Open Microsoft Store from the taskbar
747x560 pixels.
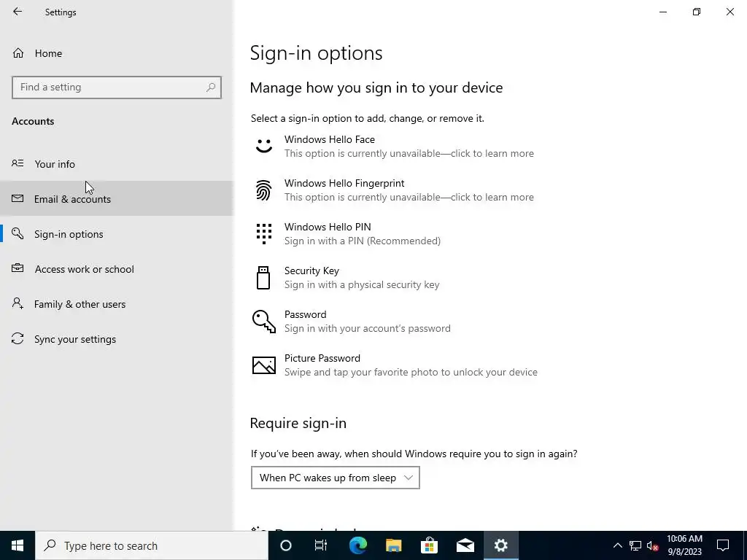429,545
